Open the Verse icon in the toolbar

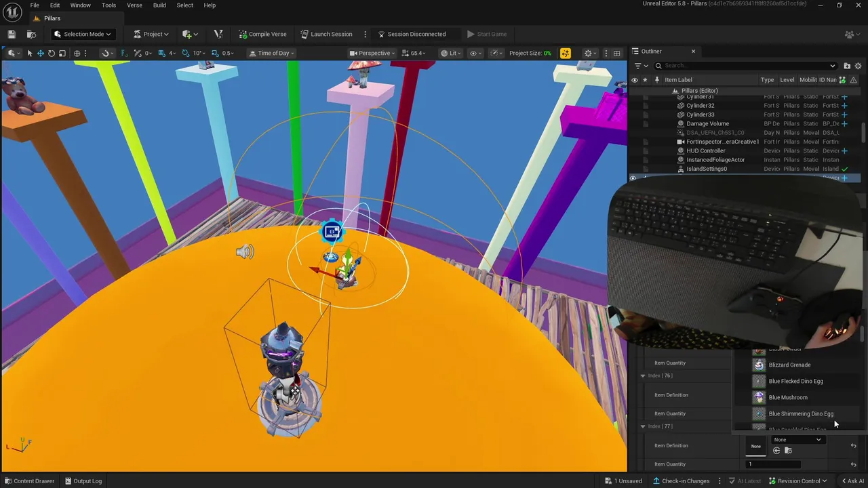click(x=218, y=34)
